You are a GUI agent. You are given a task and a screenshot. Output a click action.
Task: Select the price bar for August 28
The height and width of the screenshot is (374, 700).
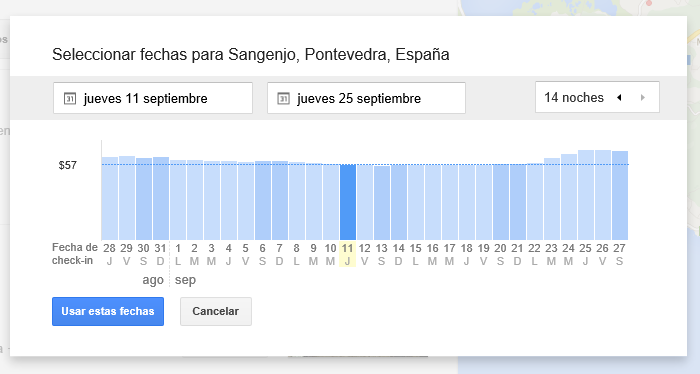pos(110,199)
